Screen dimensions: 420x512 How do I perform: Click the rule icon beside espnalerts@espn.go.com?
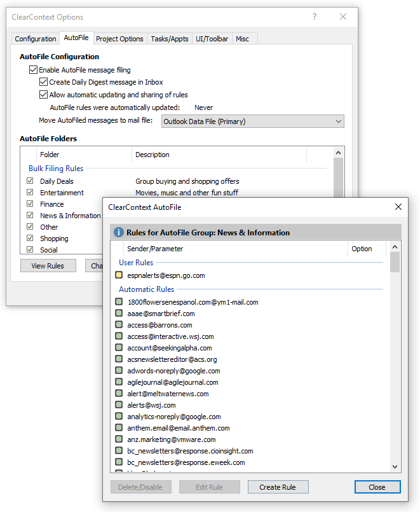(119, 275)
